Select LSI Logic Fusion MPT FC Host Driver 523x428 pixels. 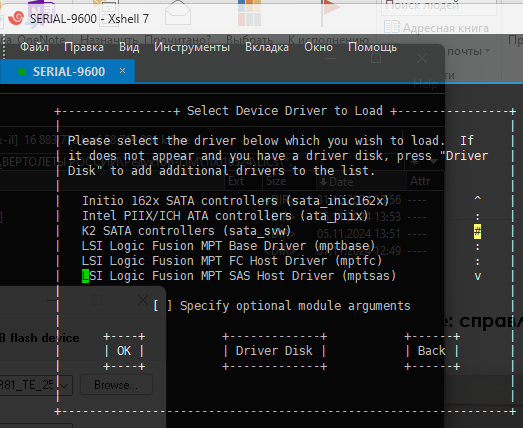tap(232, 261)
